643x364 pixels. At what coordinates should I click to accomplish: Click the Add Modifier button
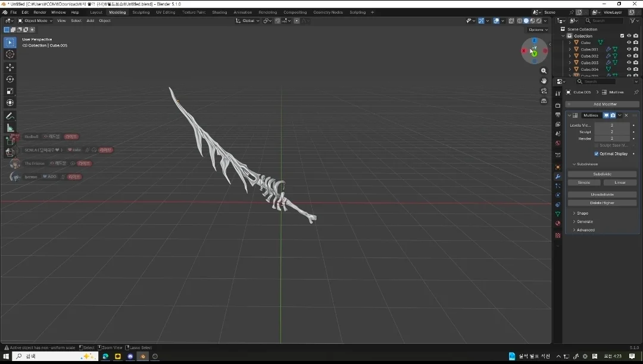click(602, 104)
